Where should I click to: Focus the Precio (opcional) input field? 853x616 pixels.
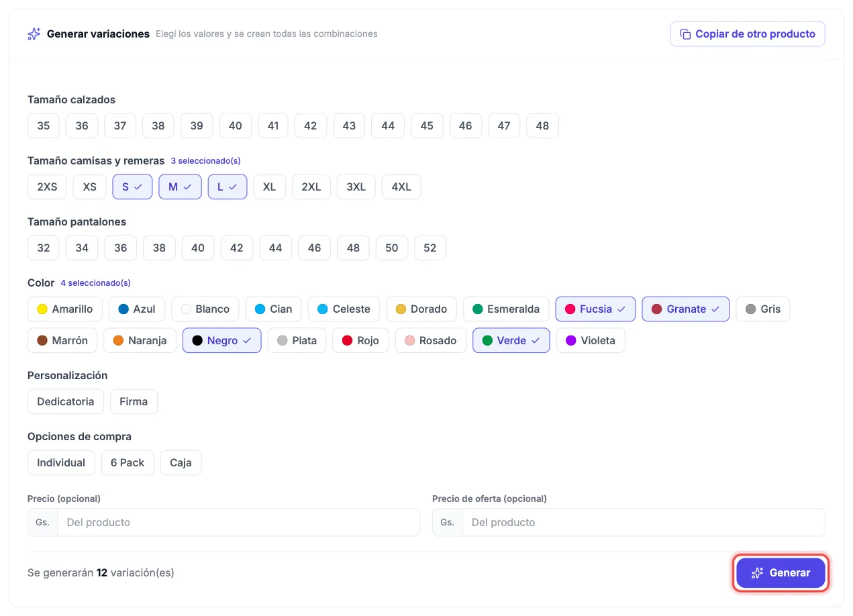tap(238, 522)
